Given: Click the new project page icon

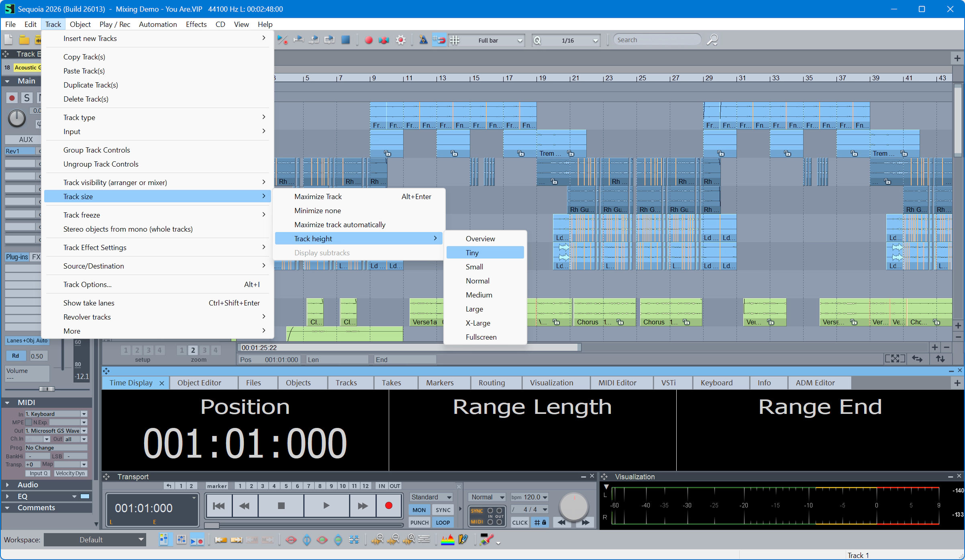Looking at the screenshot, I should (8, 40).
